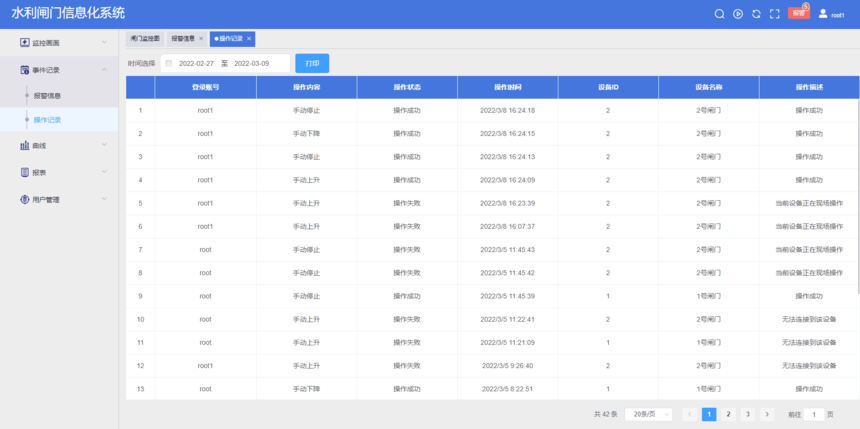Click 操作失败 in row 5
Image resolution: width=860 pixels, height=429 pixels.
coord(407,203)
